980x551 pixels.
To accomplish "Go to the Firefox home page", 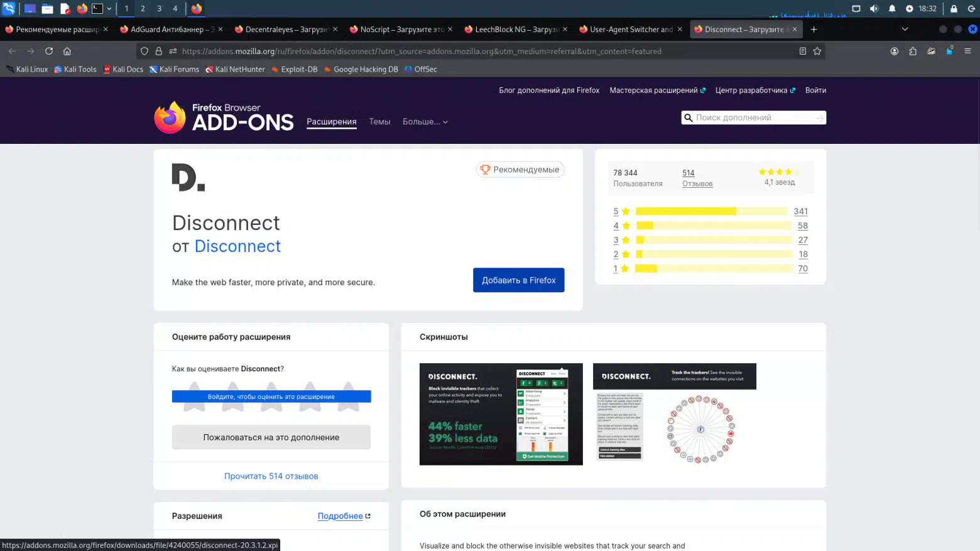I will [67, 52].
